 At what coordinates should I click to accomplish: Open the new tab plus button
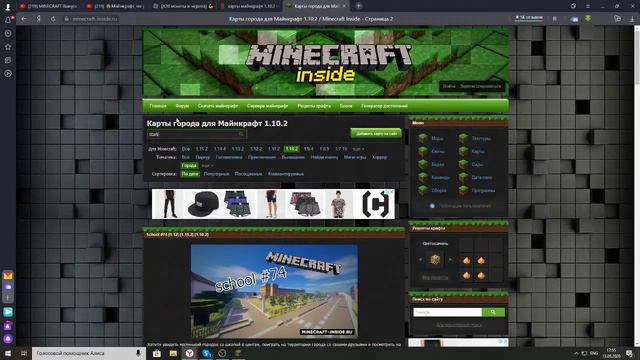[x=358, y=6]
